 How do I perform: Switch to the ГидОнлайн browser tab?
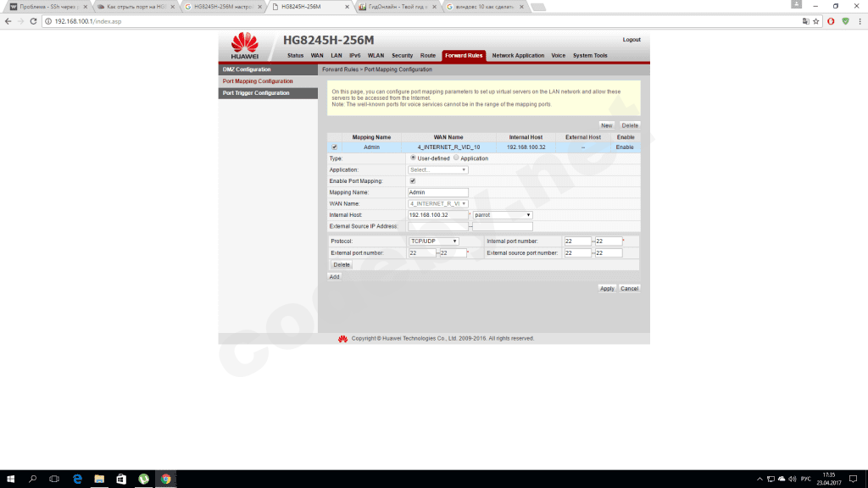[x=398, y=7]
